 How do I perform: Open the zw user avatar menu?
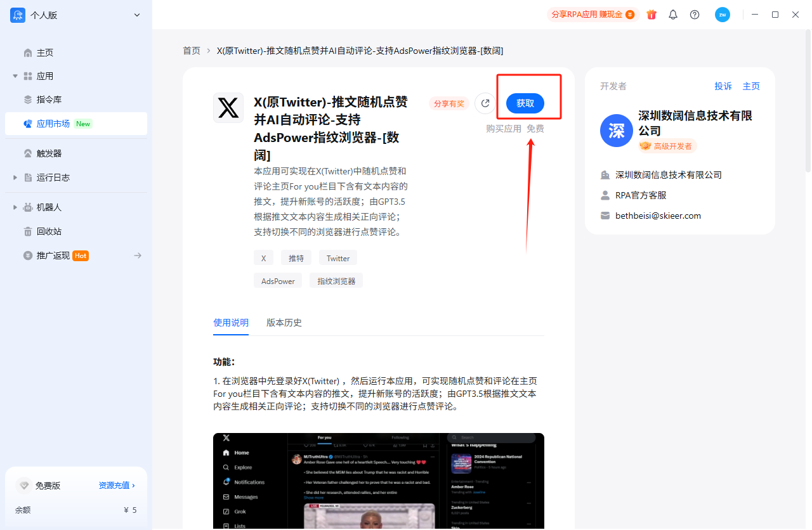click(x=723, y=15)
